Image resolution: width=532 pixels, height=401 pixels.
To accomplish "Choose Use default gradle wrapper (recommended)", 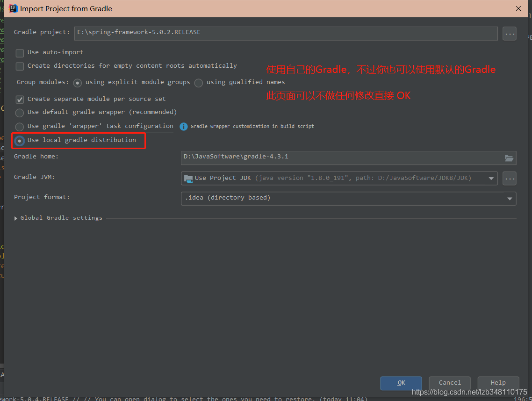I will tap(19, 113).
